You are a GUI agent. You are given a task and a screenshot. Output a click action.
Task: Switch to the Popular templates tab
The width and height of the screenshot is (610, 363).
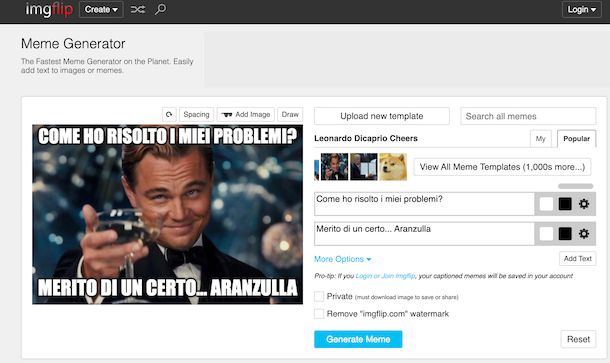pos(576,139)
